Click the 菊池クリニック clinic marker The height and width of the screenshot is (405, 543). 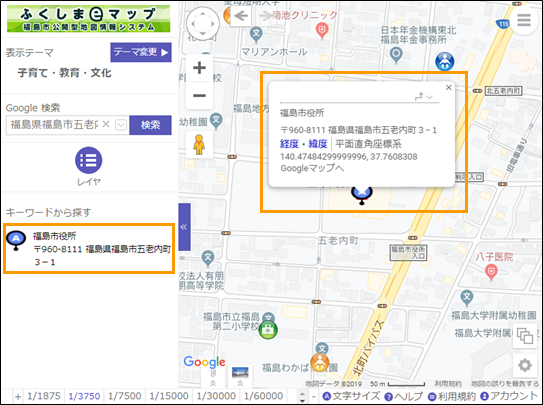tap(322, 30)
